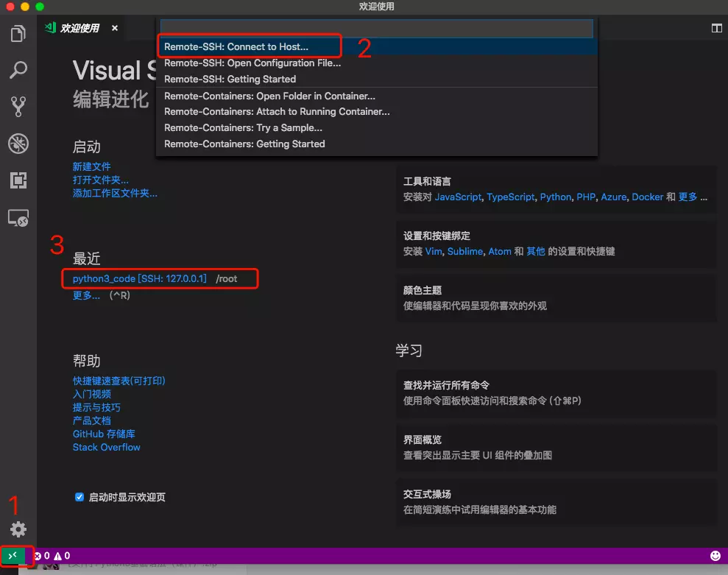Choose Remote-SSH: Getting Started
Image resolution: width=728 pixels, height=575 pixels.
(377, 79)
